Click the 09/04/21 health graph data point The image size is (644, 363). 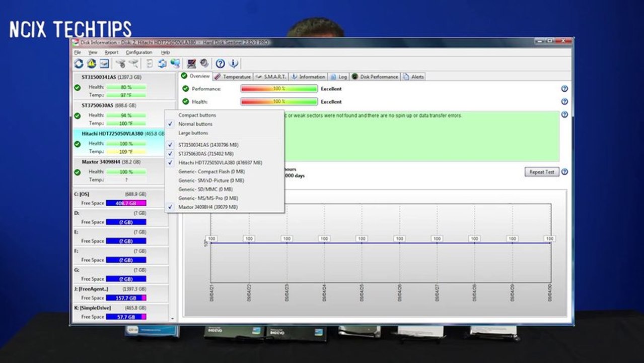[211, 243]
